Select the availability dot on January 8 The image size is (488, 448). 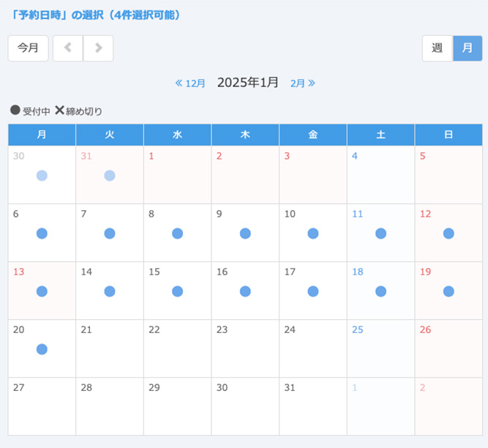click(177, 234)
